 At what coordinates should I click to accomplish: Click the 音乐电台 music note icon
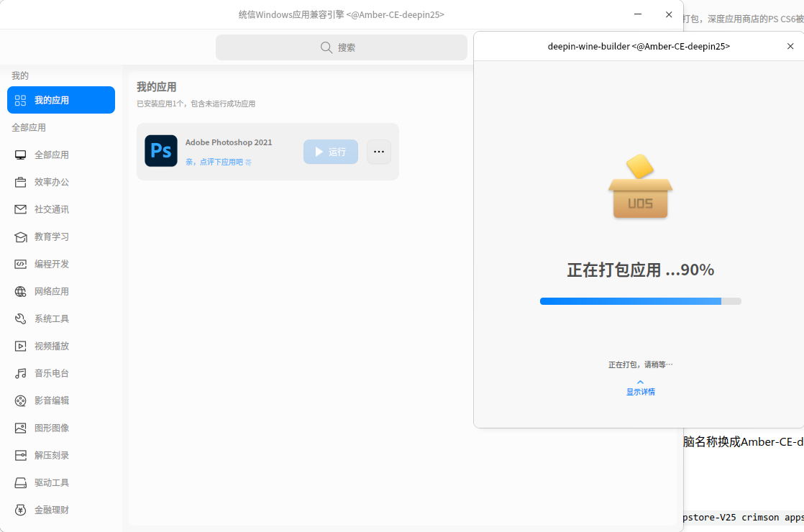pyautogui.click(x=21, y=373)
